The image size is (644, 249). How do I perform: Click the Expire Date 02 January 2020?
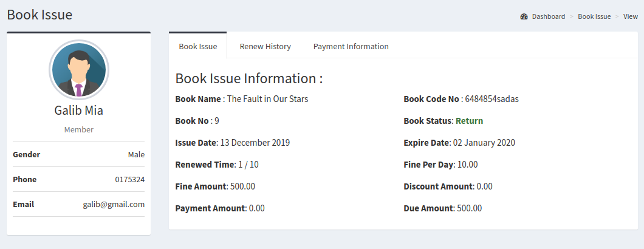(484, 143)
